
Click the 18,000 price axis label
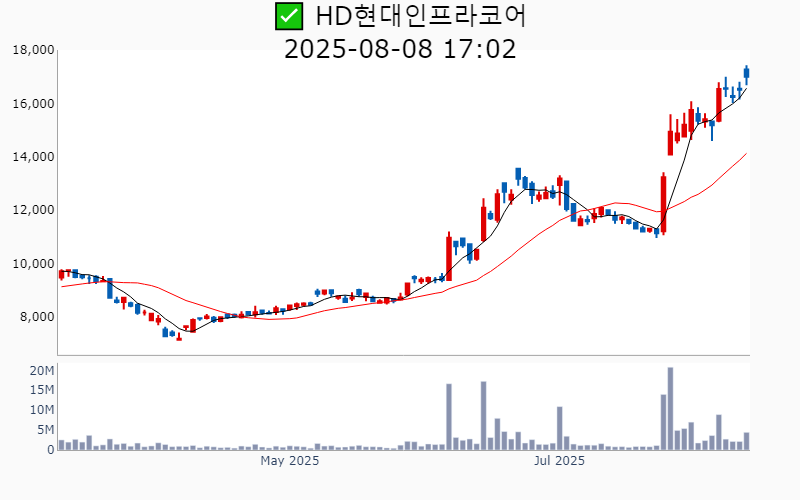(x=34, y=50)
